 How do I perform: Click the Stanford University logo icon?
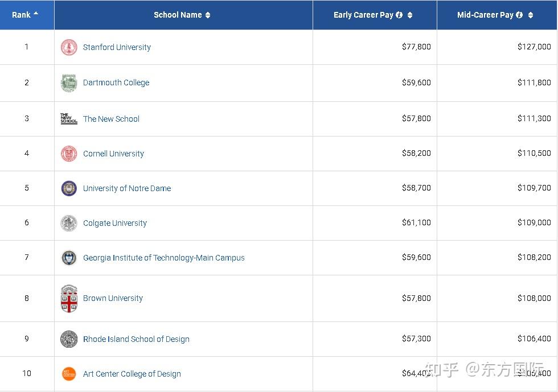pyautogui.click(x=69, y=47)
